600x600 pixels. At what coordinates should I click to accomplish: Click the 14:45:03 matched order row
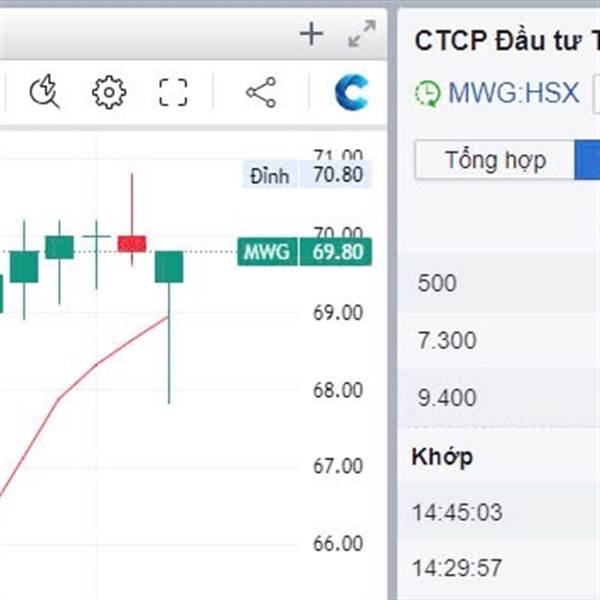[x=499, y=512]
